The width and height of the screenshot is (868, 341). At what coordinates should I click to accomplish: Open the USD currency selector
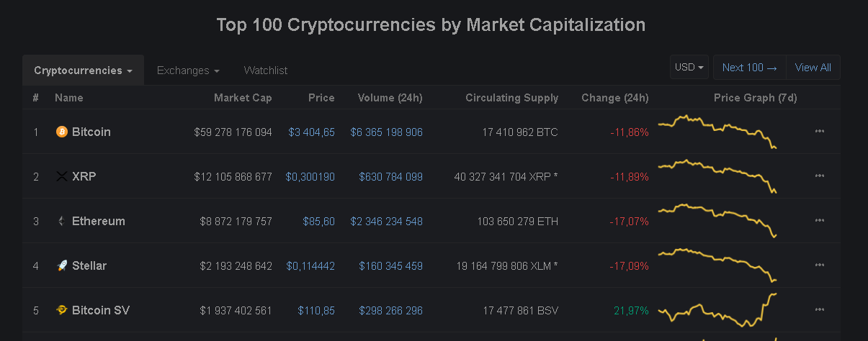point(689,68)
